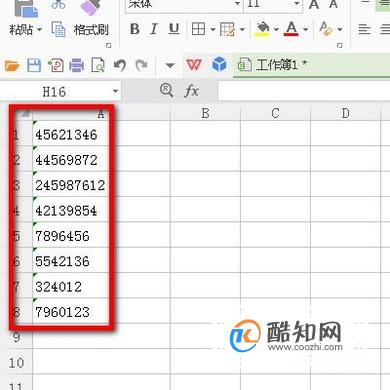
Task: Click the print preview icon
Action: (98, 65)
